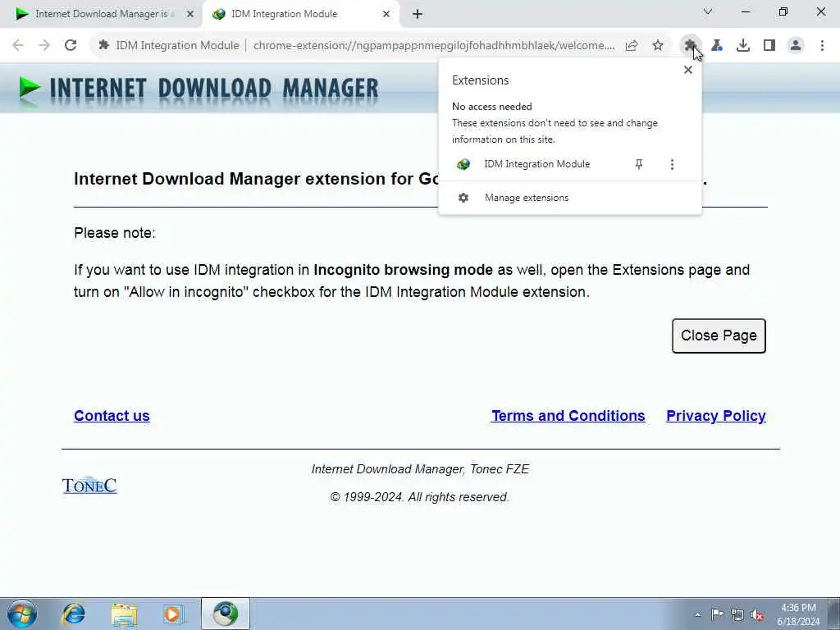Open the Chrome three-dot menu
Image resolution: width=840 pixels, height=630 pixels.
click(x=822, y=46)
